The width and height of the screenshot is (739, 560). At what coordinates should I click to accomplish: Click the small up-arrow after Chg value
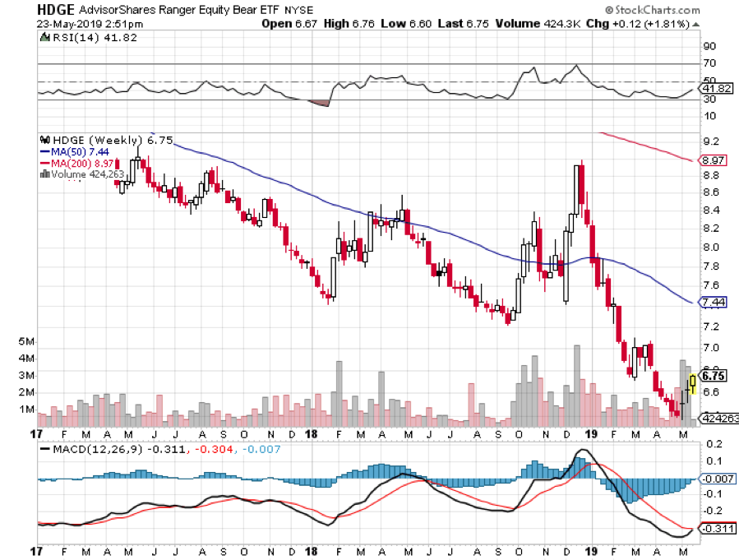coord(696,24)
